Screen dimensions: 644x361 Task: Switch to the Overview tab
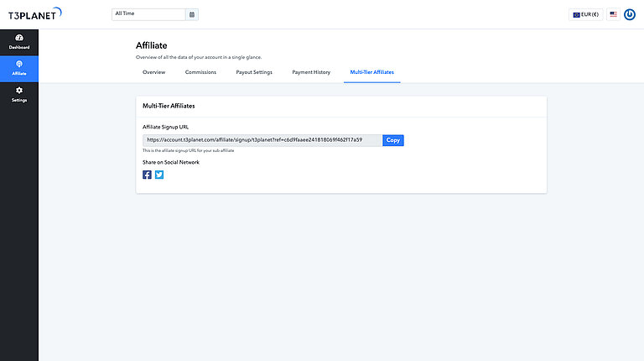tap(153, 72)
